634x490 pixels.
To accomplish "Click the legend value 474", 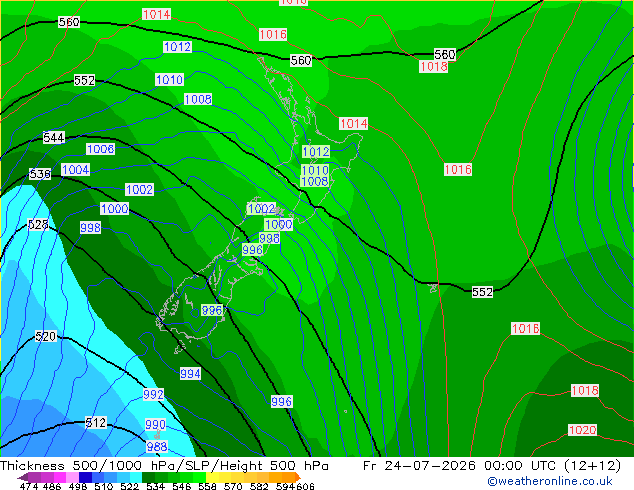I will pyautogui.click(x=29, y=486).
